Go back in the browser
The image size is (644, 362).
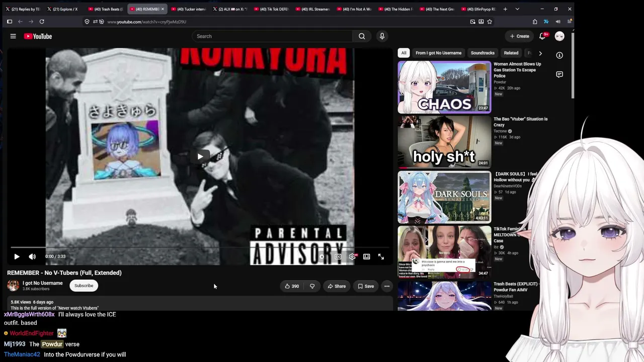click(x=20, y=22)
